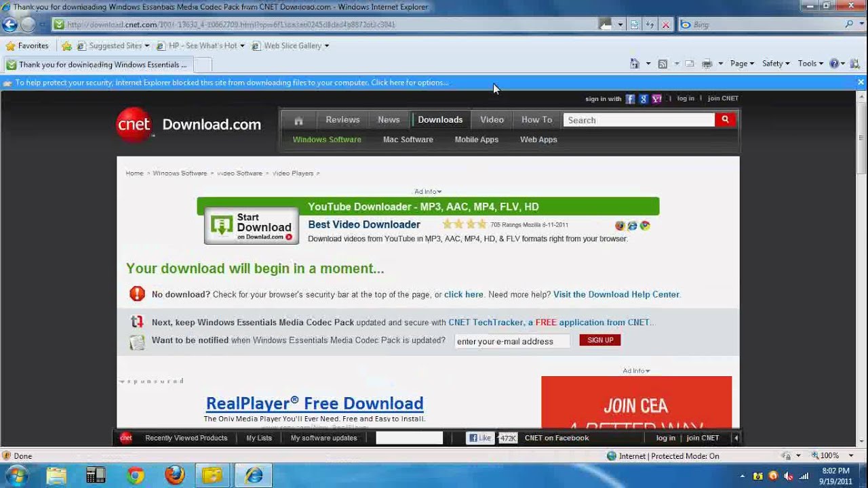Screen dimensions: 868x488
Task: Sign in with Yahoo icon
Action: coord(656,99)
